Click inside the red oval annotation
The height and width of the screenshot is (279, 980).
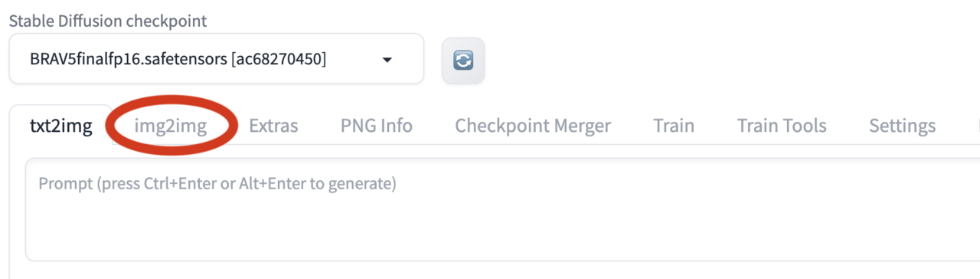[x=171, y=126]
